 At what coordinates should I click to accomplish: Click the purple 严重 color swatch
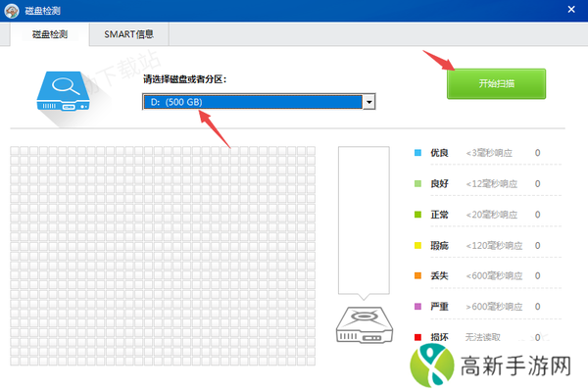(x=417, y=307)
